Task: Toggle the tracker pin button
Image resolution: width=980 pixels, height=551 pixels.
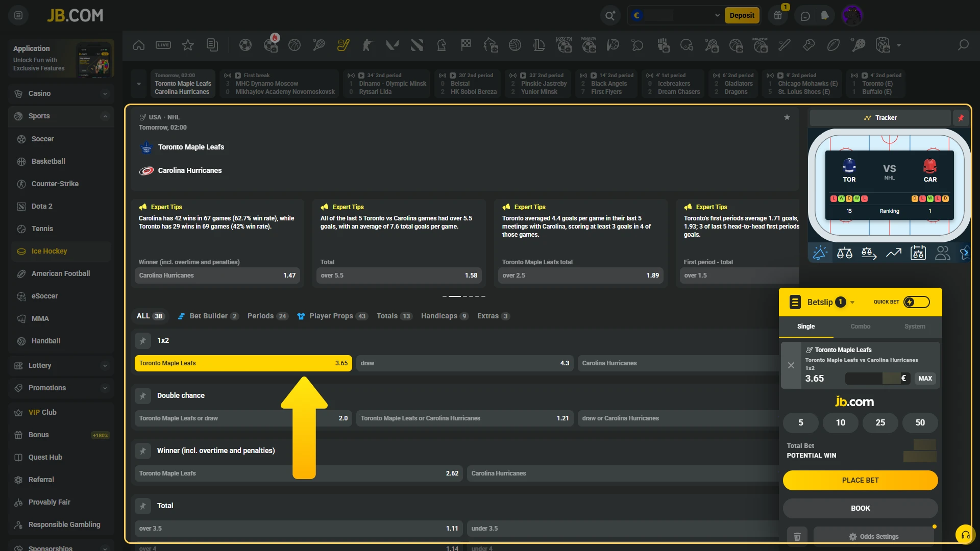Action: point(961,118)
